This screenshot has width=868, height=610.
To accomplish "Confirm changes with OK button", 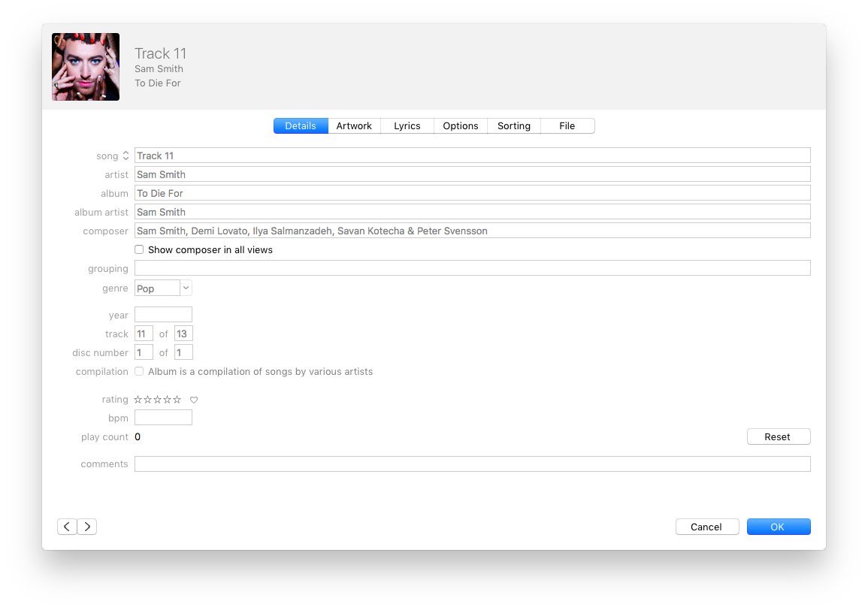I will (779, 527).
